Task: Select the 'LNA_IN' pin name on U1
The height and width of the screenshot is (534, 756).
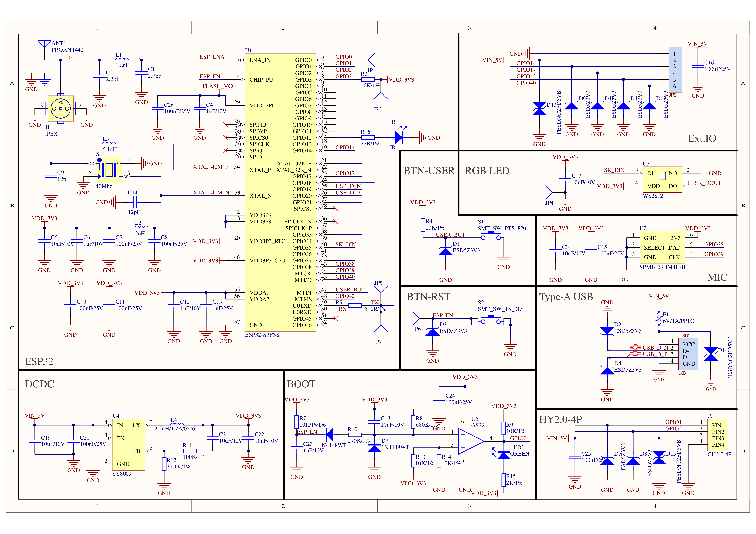Action: (260, 60)
